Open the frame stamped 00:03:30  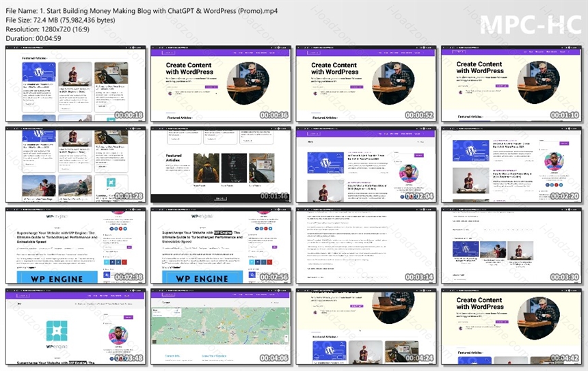coord(511,246)
